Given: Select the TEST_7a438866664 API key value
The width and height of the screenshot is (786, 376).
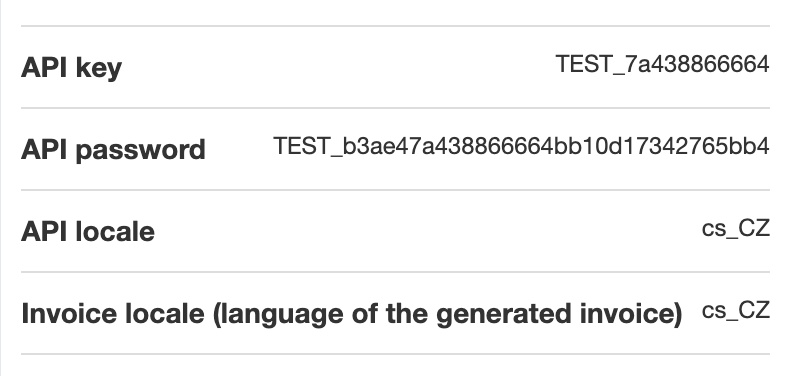Looking at the screenshot, I should (x=662, y=64).
